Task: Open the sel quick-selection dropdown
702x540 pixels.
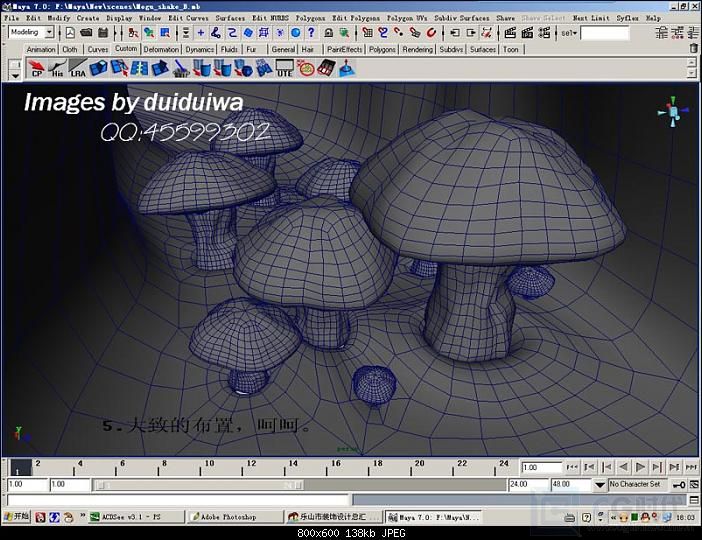Action: pyautogui.click(x=569, y=33)
